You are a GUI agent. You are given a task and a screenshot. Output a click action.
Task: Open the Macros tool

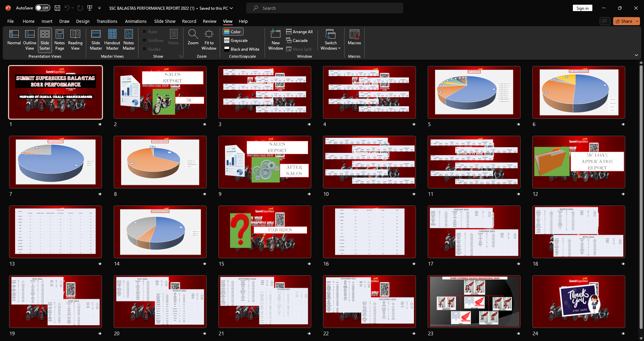tap(354, 38)
